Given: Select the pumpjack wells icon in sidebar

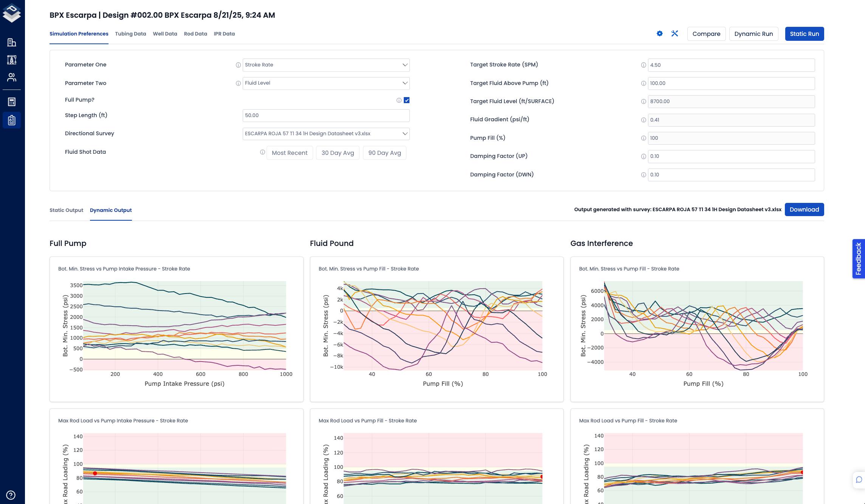Looking at the screenshot, I should [x=12, y=60].
